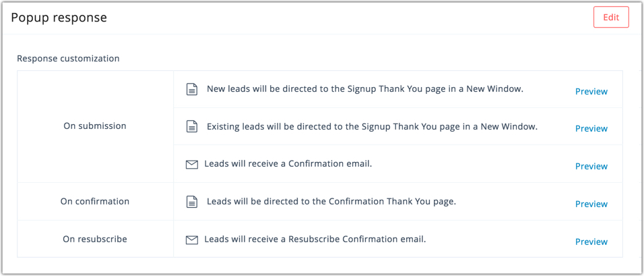The image size is (644, 276).
Task: Click the Existing leads will be directed text
Action: click(372, 126)
